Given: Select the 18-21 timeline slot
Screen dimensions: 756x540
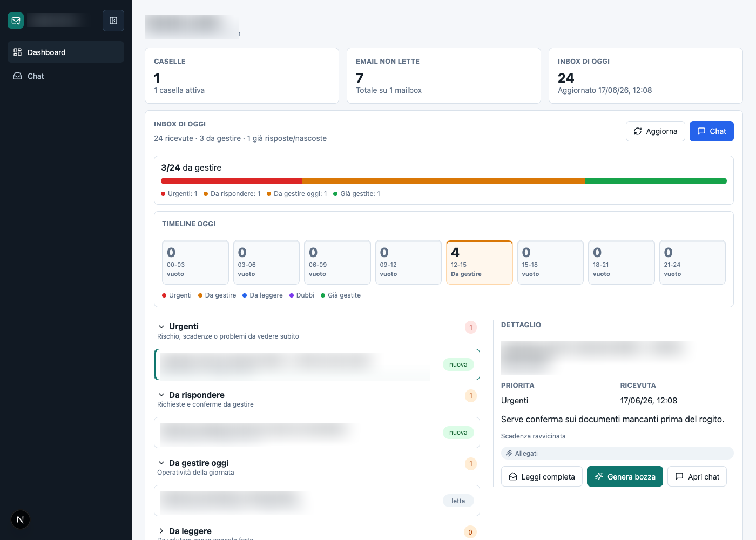Looking at the screenshot, I should [x=622, y=262].
